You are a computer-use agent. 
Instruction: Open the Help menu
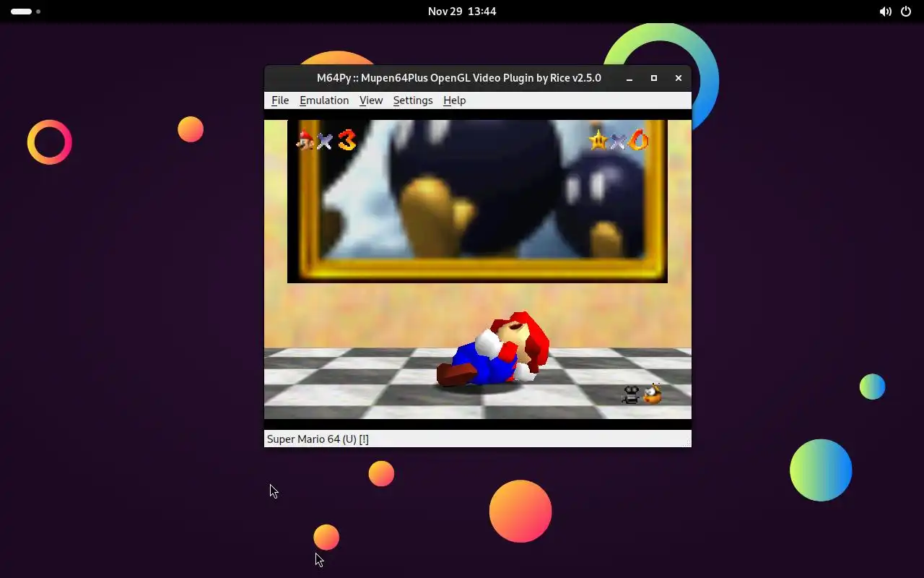tap(454, 100)
